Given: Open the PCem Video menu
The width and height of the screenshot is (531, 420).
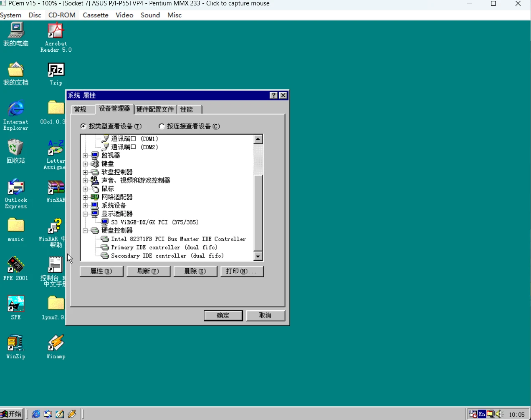Looking at the screenshot, I should [x=124, y=15].
